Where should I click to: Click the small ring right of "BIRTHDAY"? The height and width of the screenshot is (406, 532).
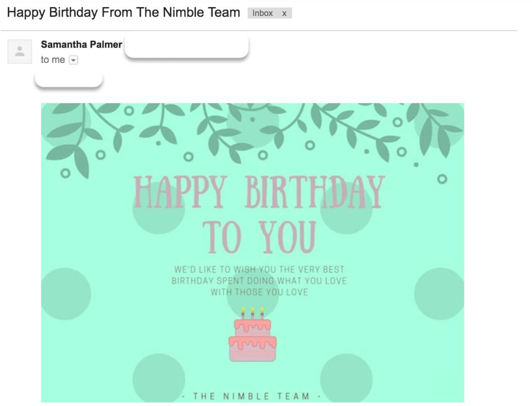pos(442,179)
